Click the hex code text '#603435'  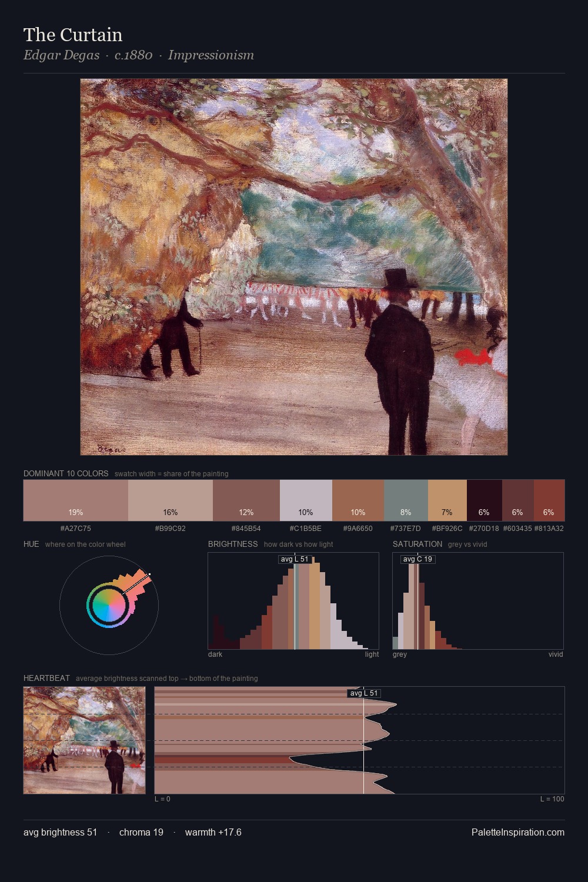(517, 529)
